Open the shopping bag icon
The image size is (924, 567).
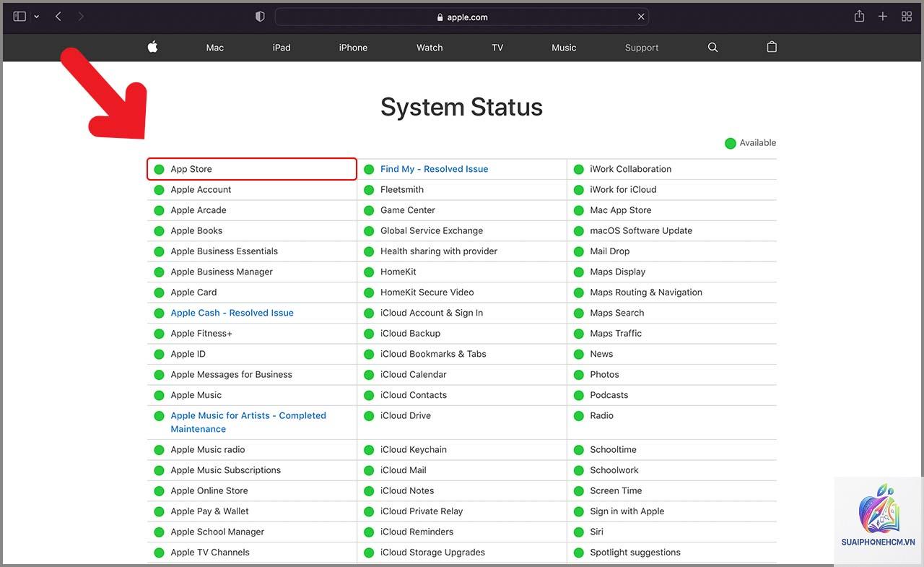point(772,47)
